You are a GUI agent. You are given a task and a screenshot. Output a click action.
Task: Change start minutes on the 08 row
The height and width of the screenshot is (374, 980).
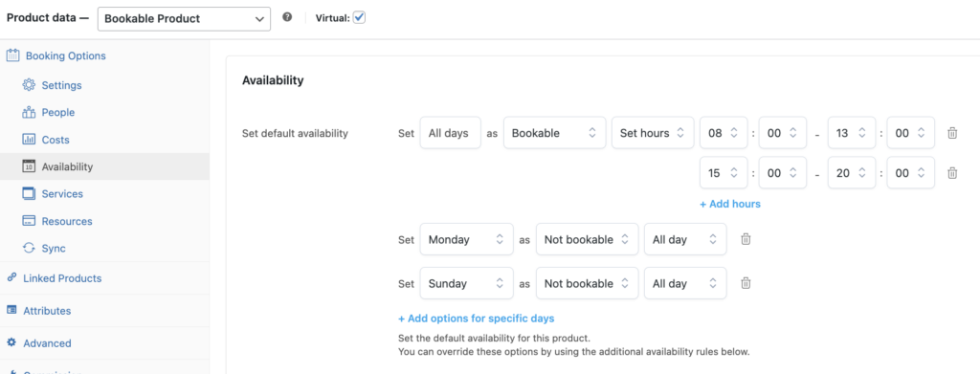click(783, 133)
